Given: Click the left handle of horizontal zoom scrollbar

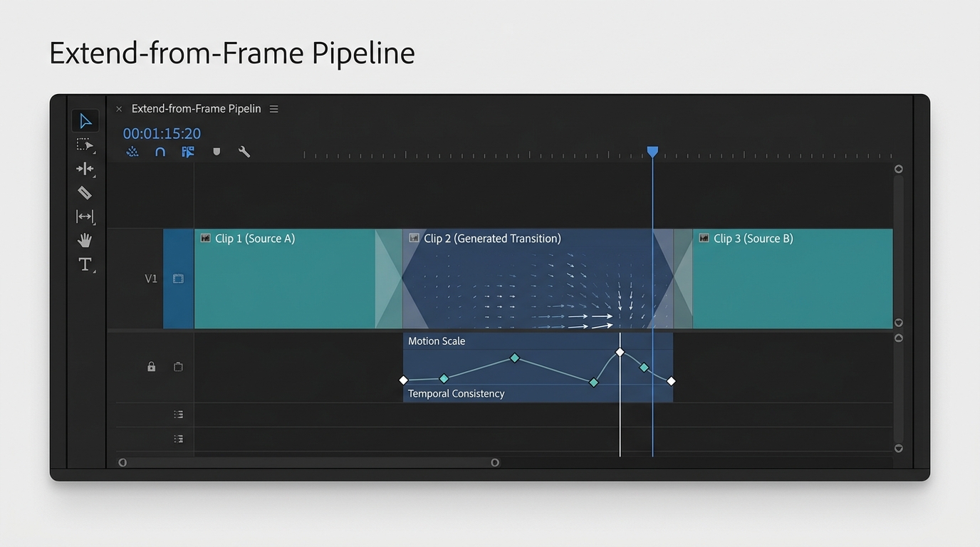Looking at the screenshot, I should 123,462.
